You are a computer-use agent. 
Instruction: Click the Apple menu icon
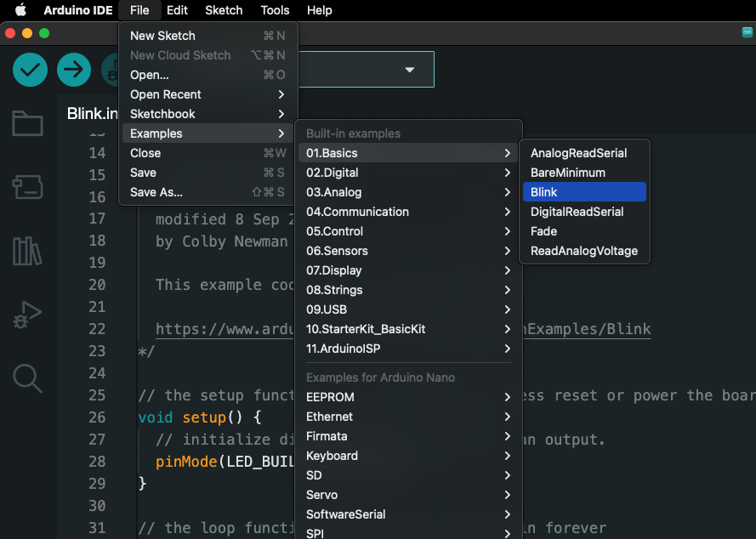[20, 10]
